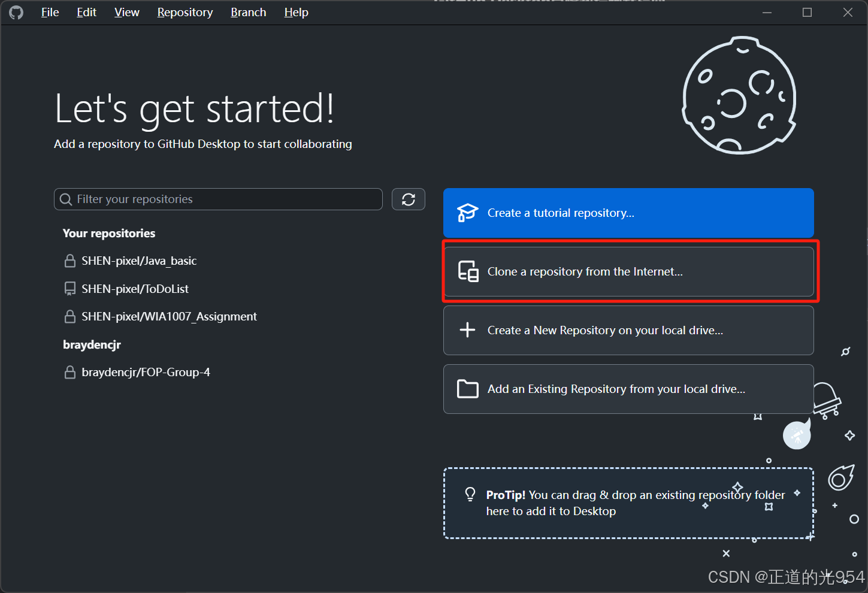Open the View menu

click(127, 12)
